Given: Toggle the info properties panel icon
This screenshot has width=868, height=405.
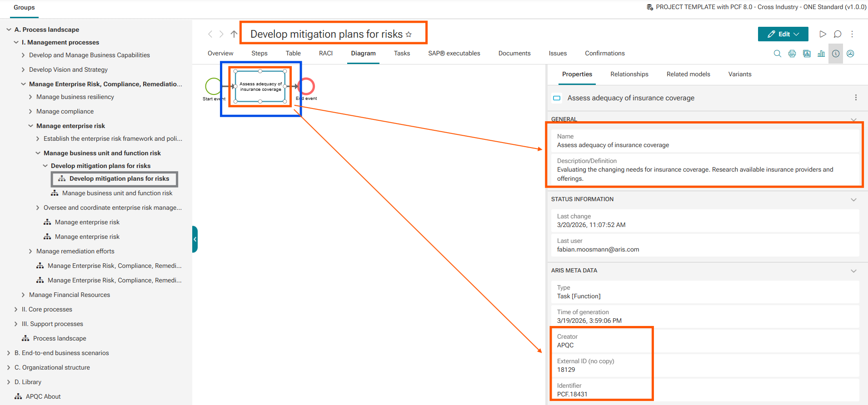Looking at the screenshot, I should click(836, 54).
